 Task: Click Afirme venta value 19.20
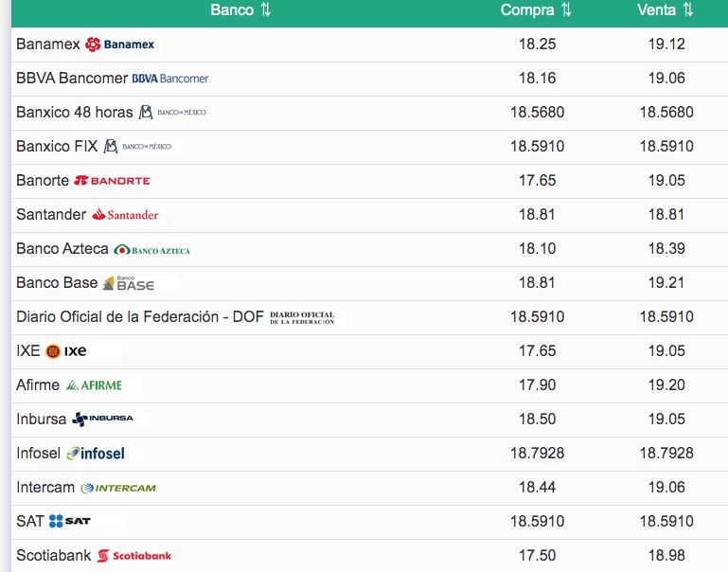point(666,384)
